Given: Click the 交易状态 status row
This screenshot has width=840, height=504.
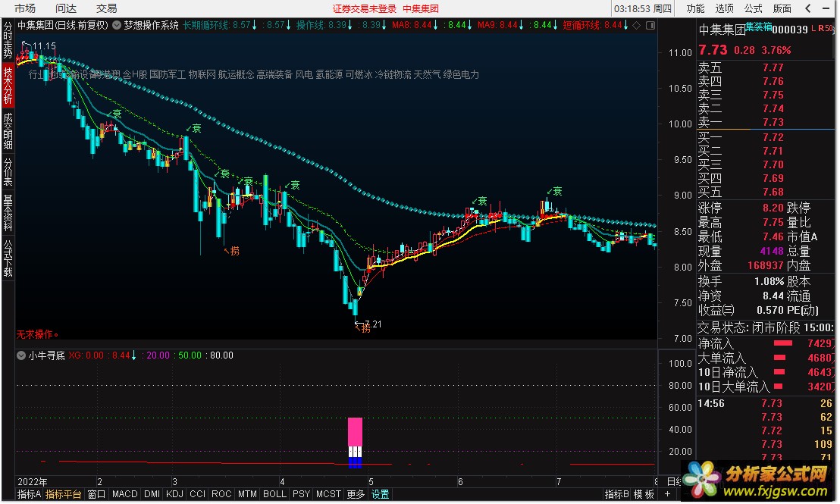Looking at the screenshot, I should tap(766, 327).
